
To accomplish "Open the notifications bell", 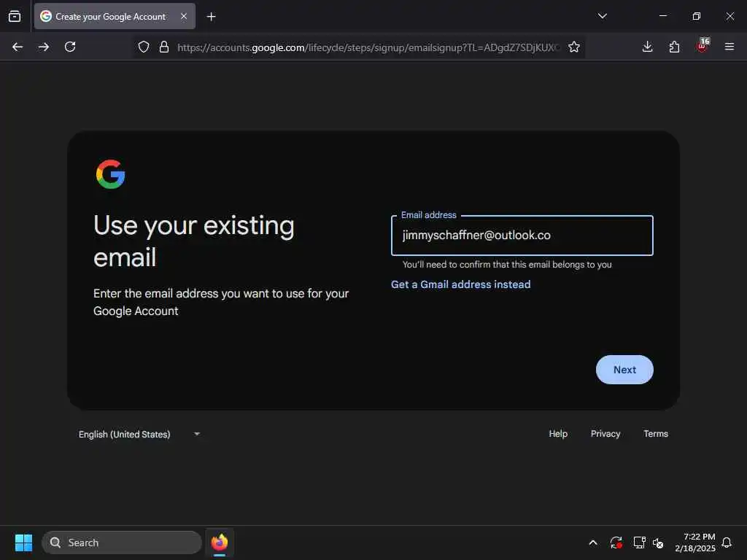I will coord(727,542).
